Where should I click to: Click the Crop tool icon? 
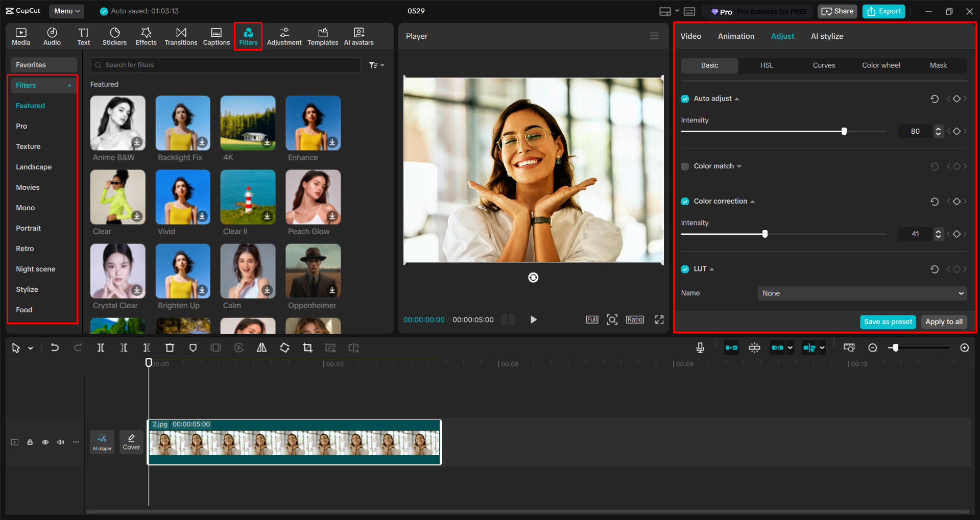(307, 348)
